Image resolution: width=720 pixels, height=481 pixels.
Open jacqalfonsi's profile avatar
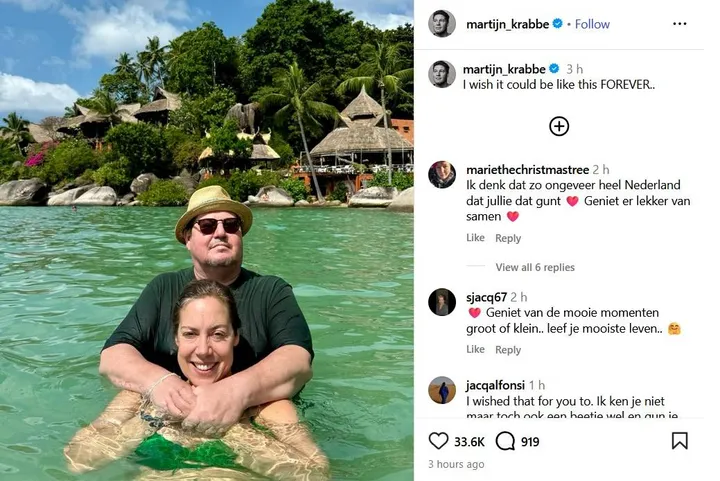pos(442,390)
